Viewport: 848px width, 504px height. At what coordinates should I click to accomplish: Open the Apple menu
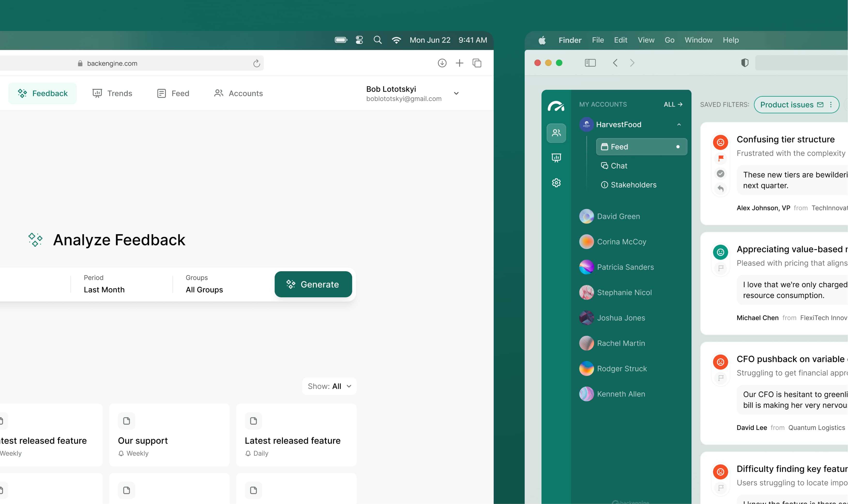(x=542, y=40)
